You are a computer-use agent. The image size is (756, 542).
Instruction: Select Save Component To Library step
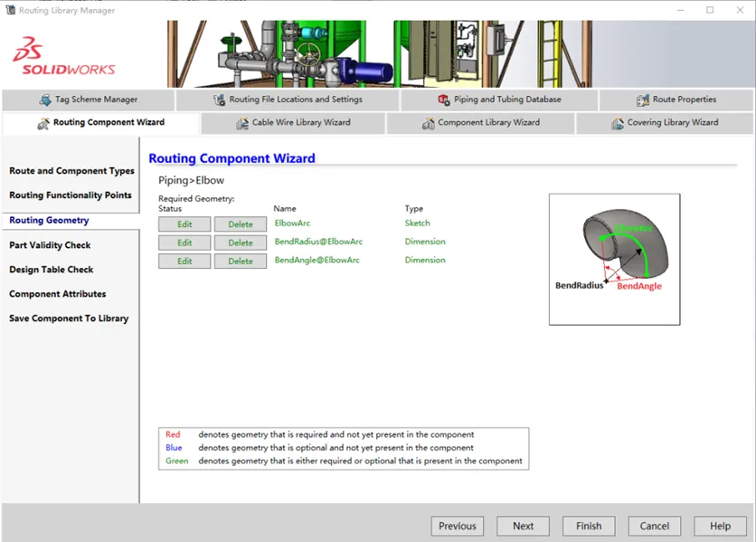tap(69, 319)
